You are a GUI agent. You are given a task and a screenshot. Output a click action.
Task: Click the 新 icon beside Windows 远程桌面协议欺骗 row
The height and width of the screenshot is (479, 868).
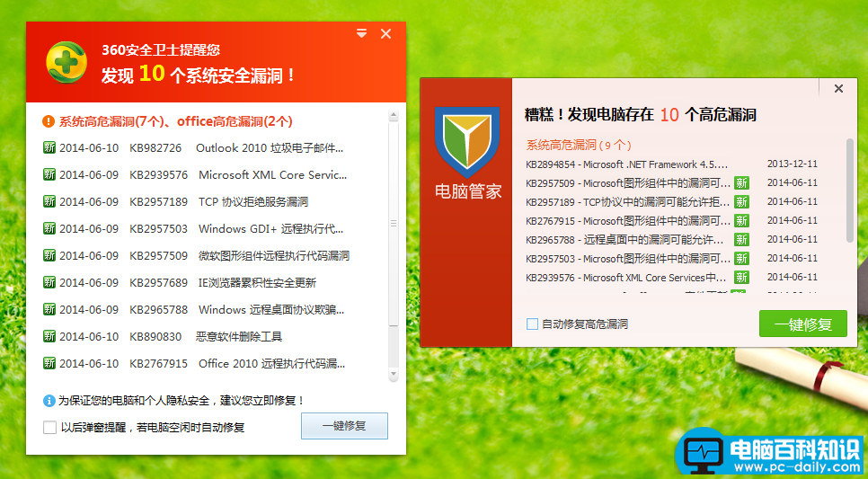(49, 309)
